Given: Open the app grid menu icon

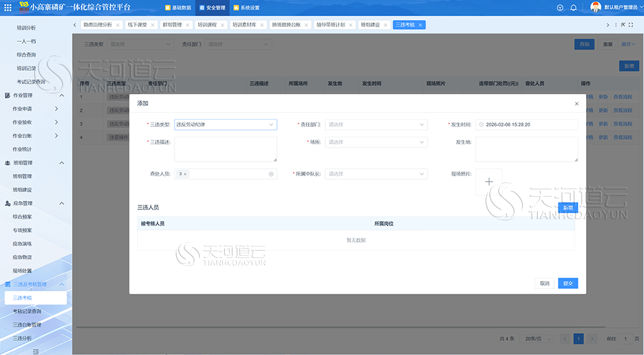Looking at the screenshot, I should (8, 7).
